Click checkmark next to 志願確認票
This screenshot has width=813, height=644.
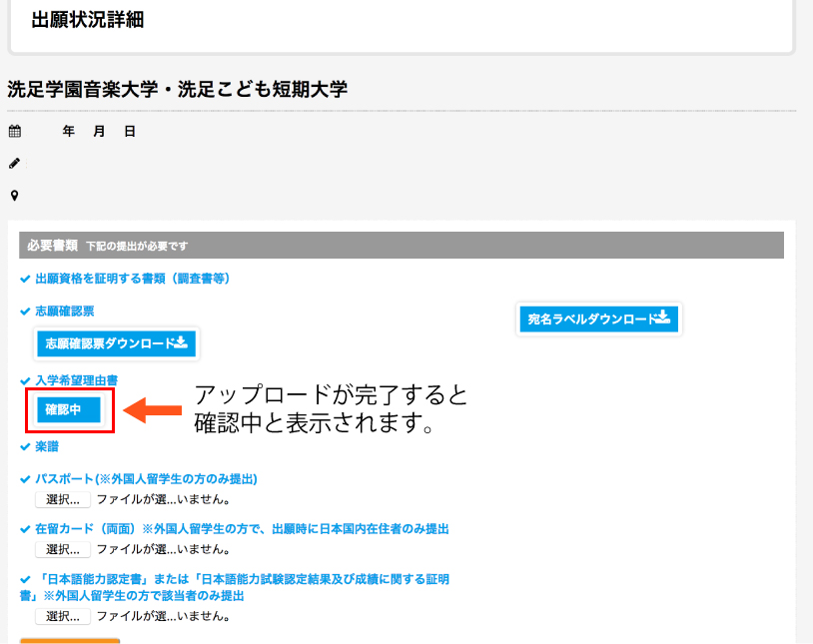pyautogui.click(x=25, y=312)
